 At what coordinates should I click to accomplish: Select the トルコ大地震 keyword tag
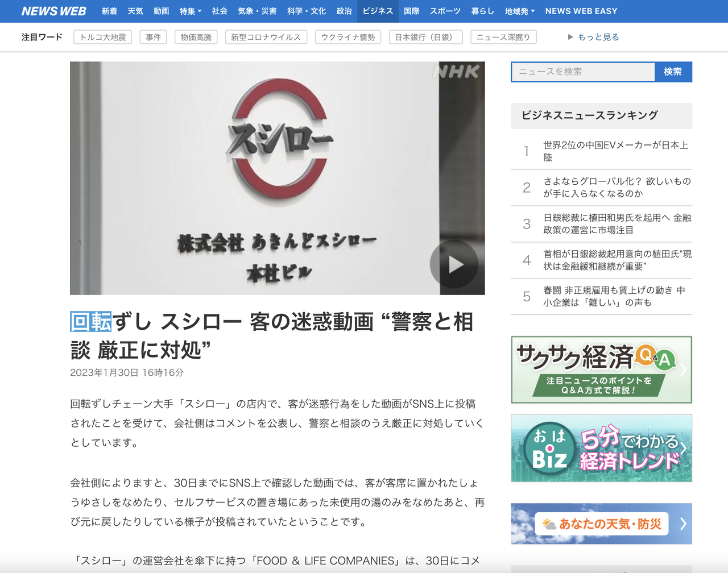click(x=103, y=38)
